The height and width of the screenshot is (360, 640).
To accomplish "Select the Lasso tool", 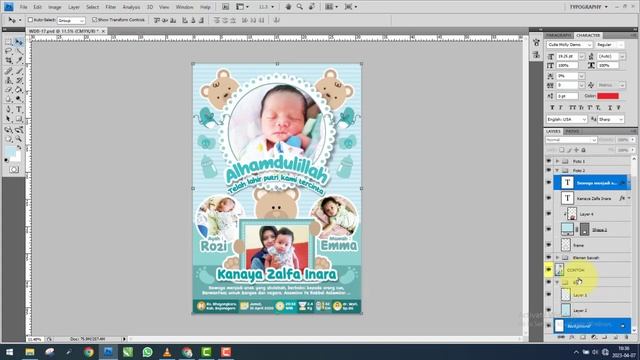I will click(8, 51).
